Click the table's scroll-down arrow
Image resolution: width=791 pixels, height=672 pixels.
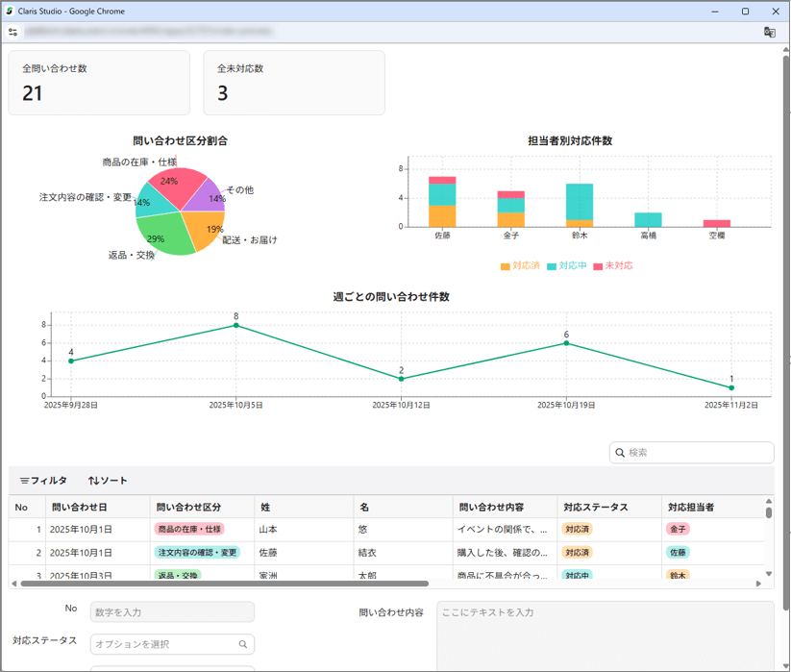point(768,574)
